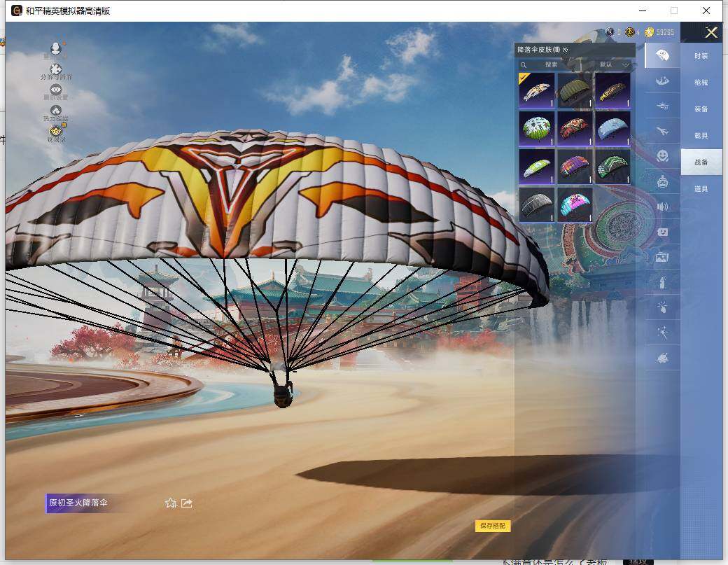Select the 战备 tab
Screen dimensions: 728x565
click(701, 162)
